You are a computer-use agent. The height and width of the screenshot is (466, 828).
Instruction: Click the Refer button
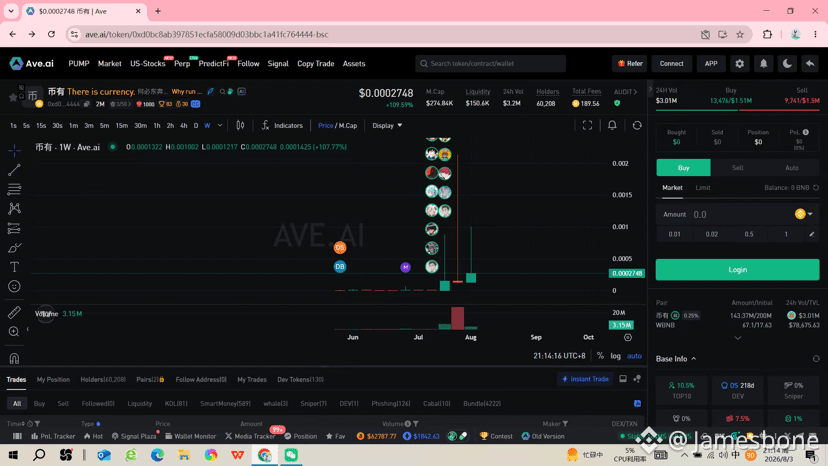tap(630, 63)
